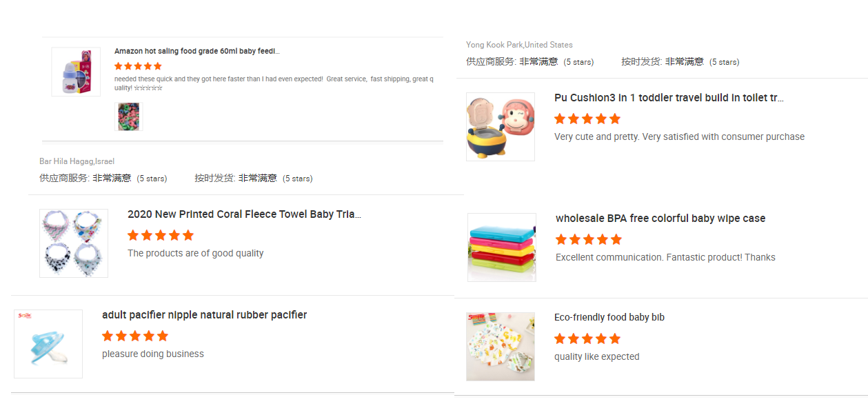The width and height of the screenshot is (868, 415).
Task: Click star rating under coral fleece towel
Action: [161, 235]
